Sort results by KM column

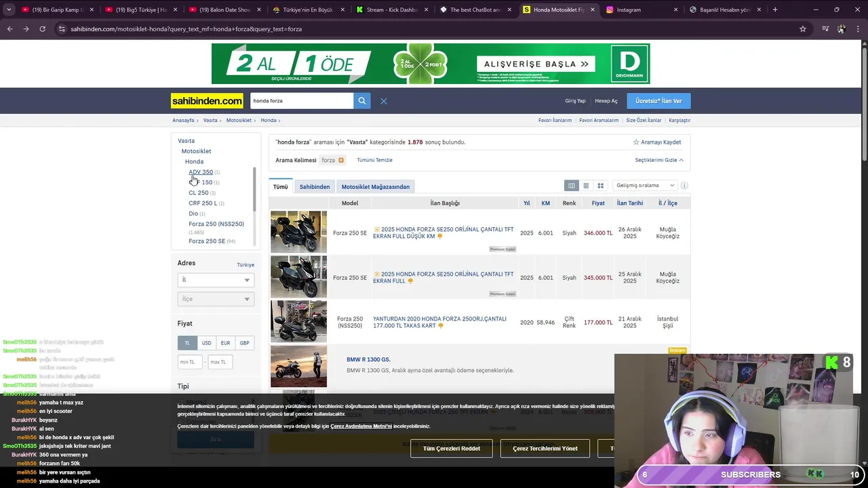[546, 203]
